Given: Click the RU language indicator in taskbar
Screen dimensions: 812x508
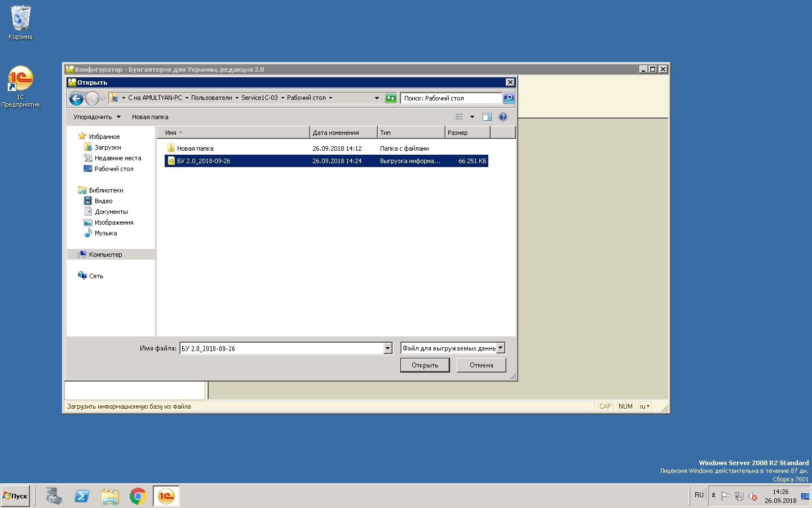Looking at the screenshot, I should 699,495.
